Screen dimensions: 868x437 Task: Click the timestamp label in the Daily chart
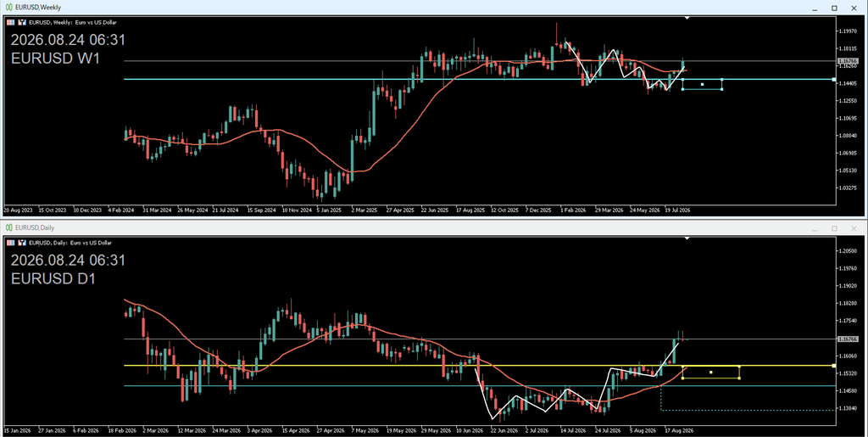coord(68,261)
